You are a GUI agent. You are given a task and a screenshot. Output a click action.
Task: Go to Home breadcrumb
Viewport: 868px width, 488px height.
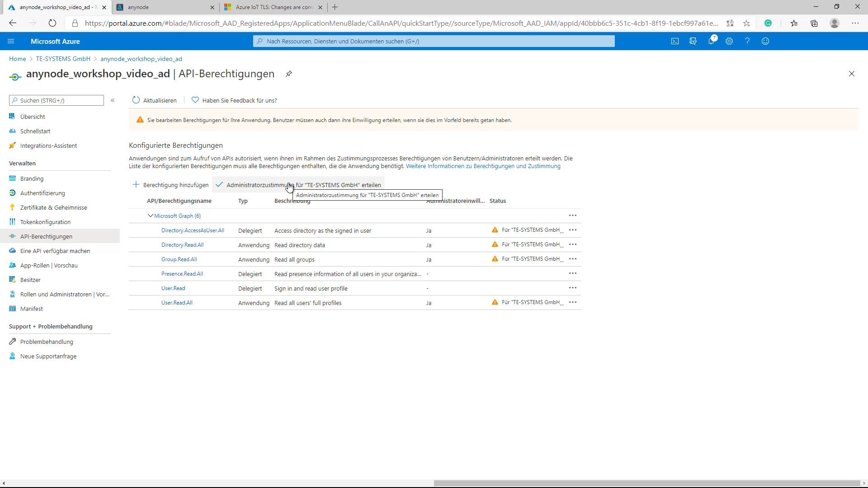(x=18, y=59)
